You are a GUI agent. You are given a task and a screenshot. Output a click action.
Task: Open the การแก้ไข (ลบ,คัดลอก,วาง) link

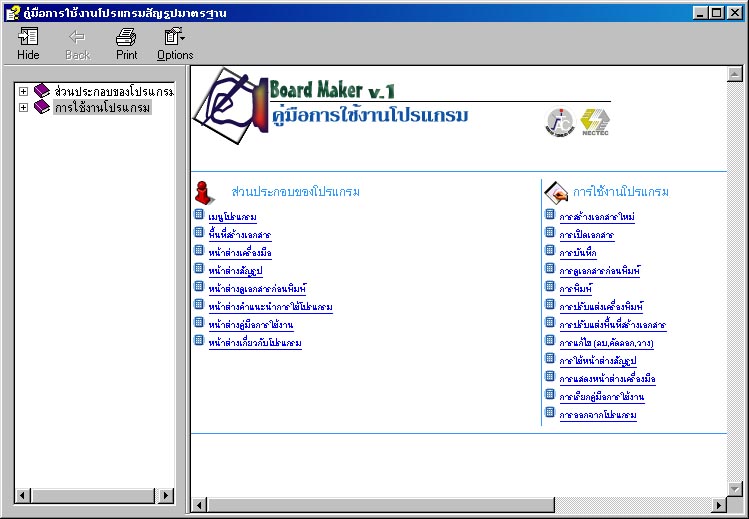tap(607, 343)
